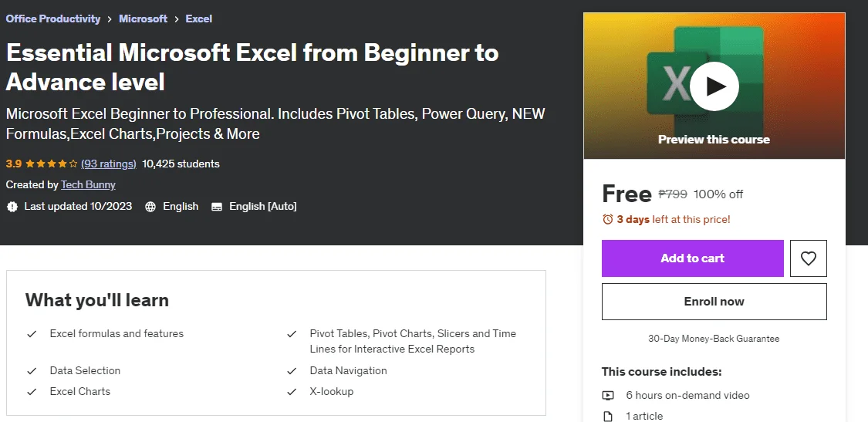Go to the Excel breadcrumb category
Viewport: 868px width, 422px height.
pos(199,19)
